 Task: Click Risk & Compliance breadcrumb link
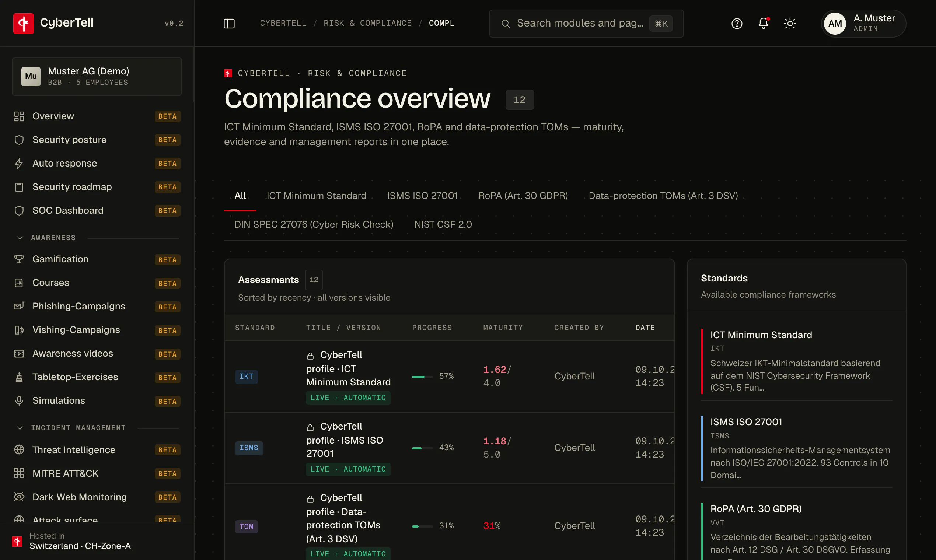[x=368, y=24]
